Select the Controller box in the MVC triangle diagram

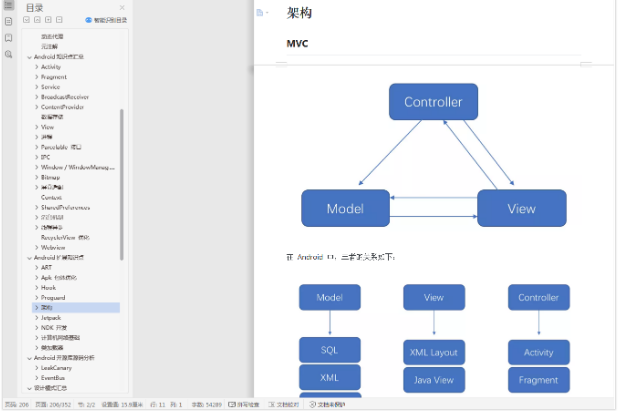[x=433, y=101]
